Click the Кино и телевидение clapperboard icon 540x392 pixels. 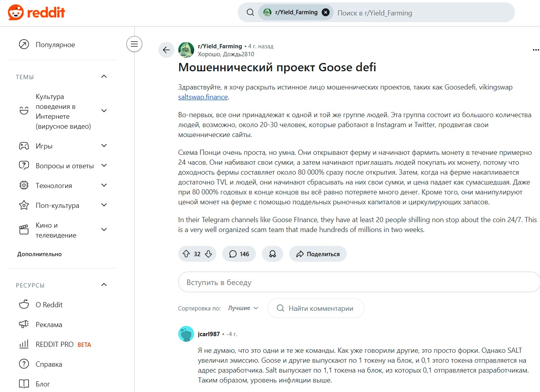pos(24,230)
